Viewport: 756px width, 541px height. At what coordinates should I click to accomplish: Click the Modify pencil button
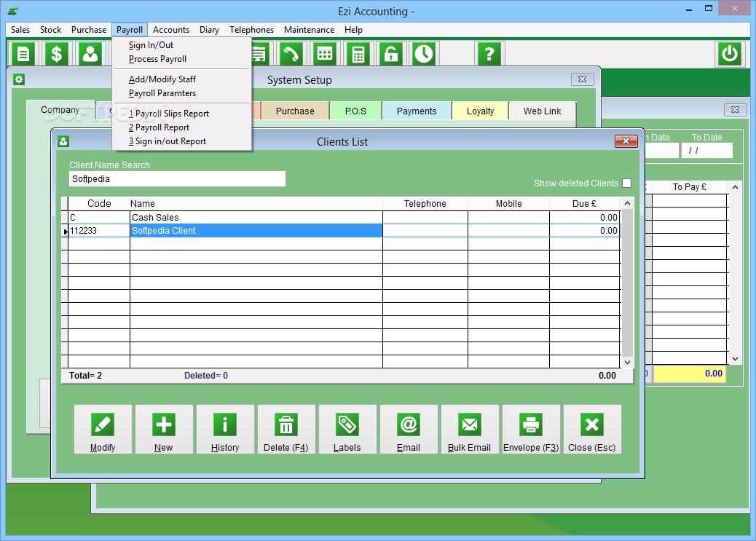point(103,429)
